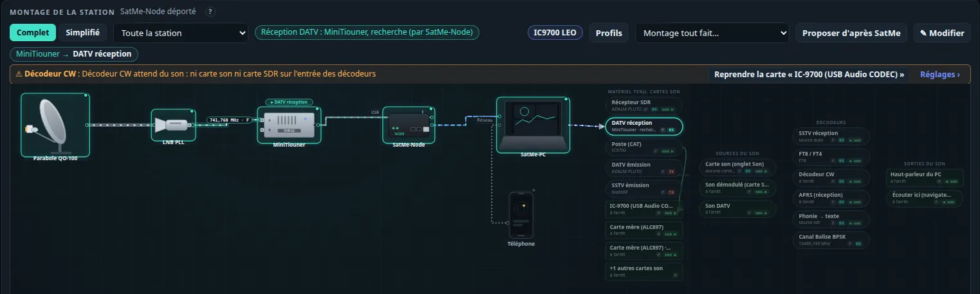980x294 pixels.
Task: Open the Réglages link
Action: point(940,74)
